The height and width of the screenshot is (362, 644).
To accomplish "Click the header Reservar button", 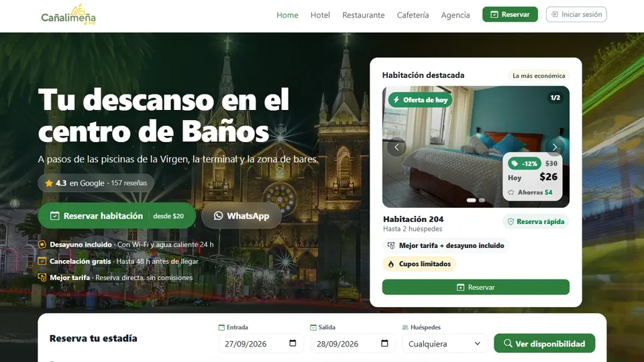I will point(510,14).
